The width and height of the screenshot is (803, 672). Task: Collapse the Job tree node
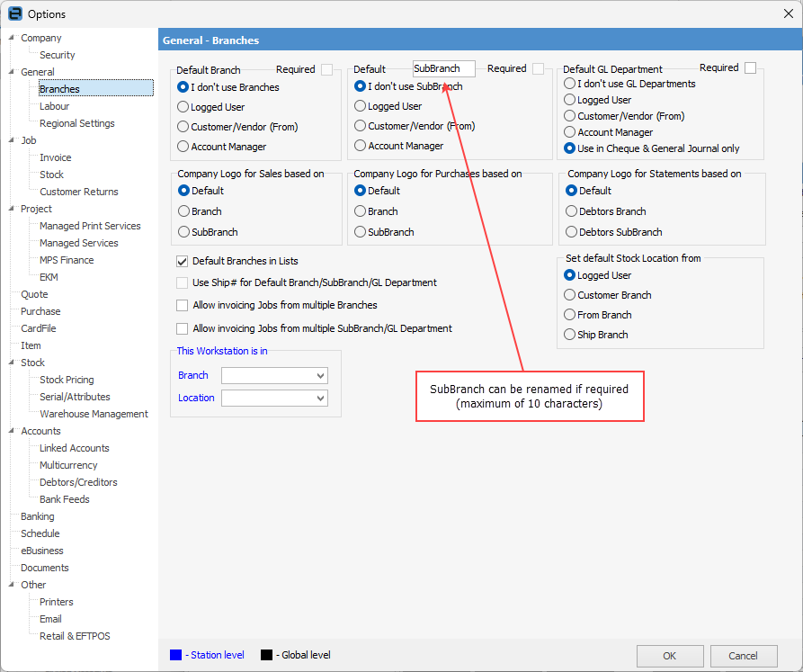[x=12, y=139]
